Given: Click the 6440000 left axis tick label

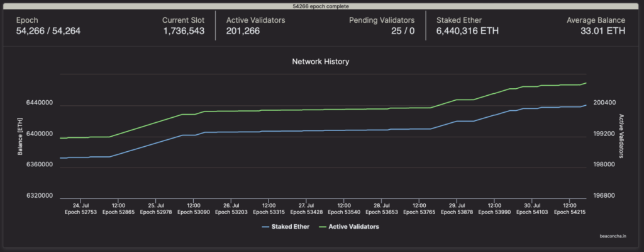Looking at the screenshot, I should click(x=39, y=103).
